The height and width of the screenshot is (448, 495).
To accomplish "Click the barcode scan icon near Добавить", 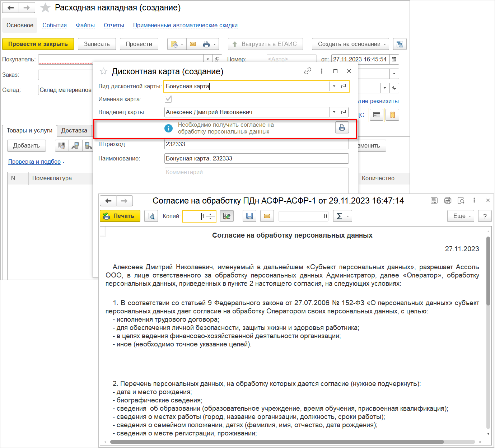I will [62, 146].
